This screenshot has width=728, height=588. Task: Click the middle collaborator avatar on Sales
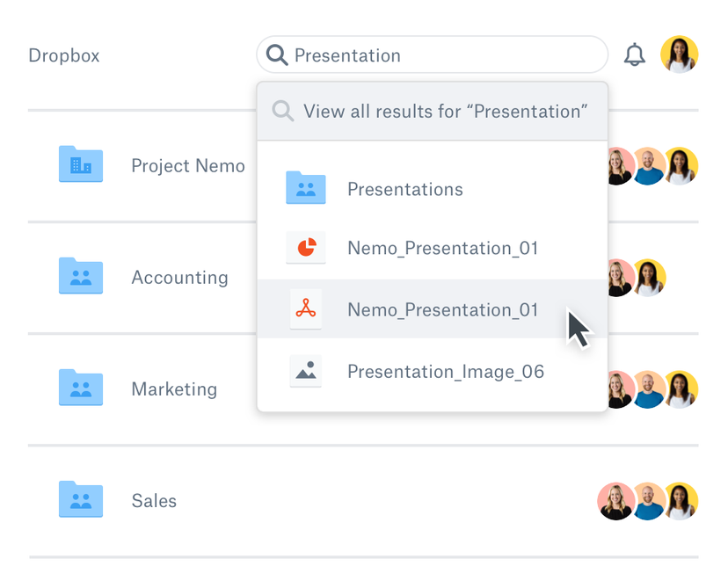648,499
